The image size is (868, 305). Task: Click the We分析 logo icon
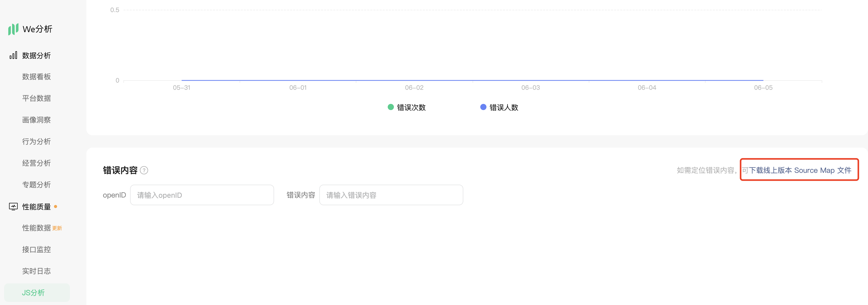point(13,29)
